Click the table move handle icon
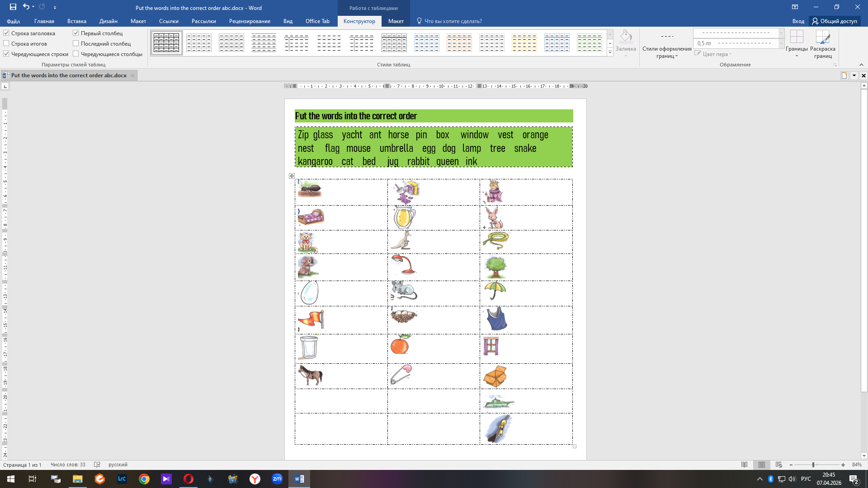 click(292, 176)
